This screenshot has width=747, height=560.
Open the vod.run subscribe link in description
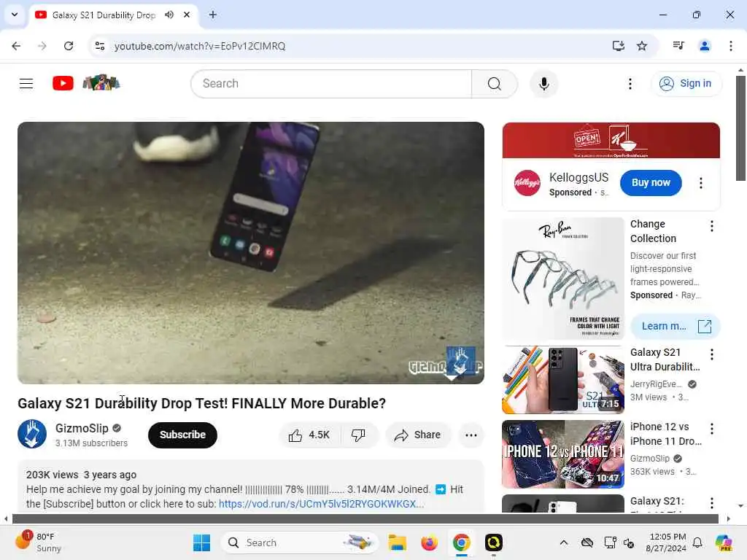pyautogui.click(x=321, y=504)
